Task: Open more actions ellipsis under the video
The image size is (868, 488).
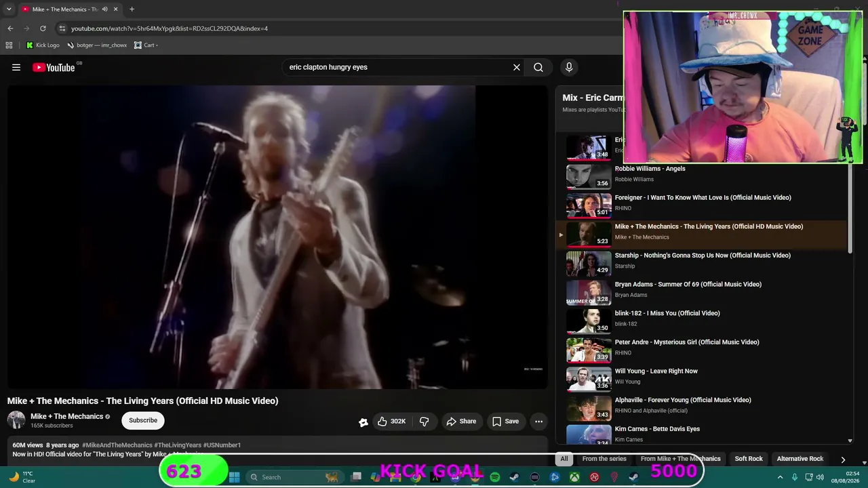Action: (x=538, y=422)
